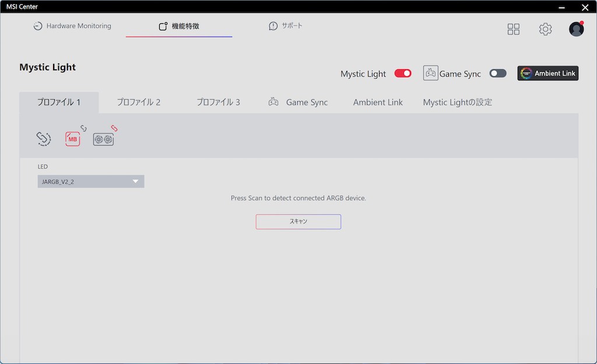This screenshot has height=364, width=597.
Task: Open the サポート tab
Action: coord(286,26)
